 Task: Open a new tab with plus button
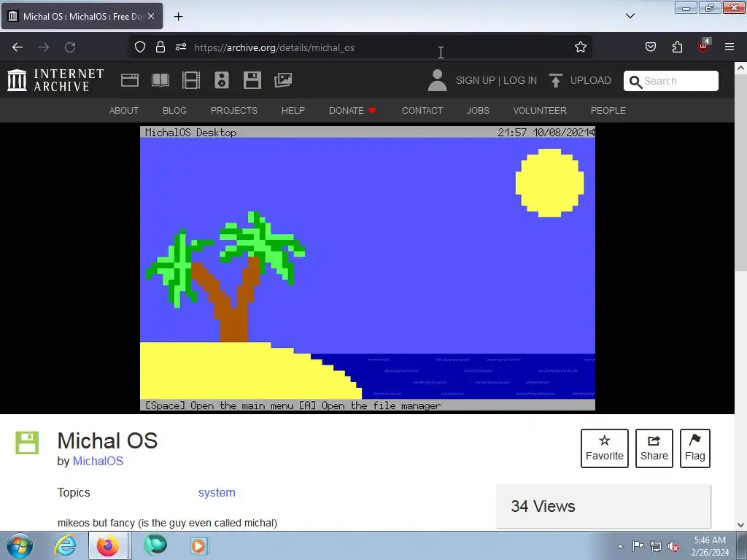coord(178,17)
